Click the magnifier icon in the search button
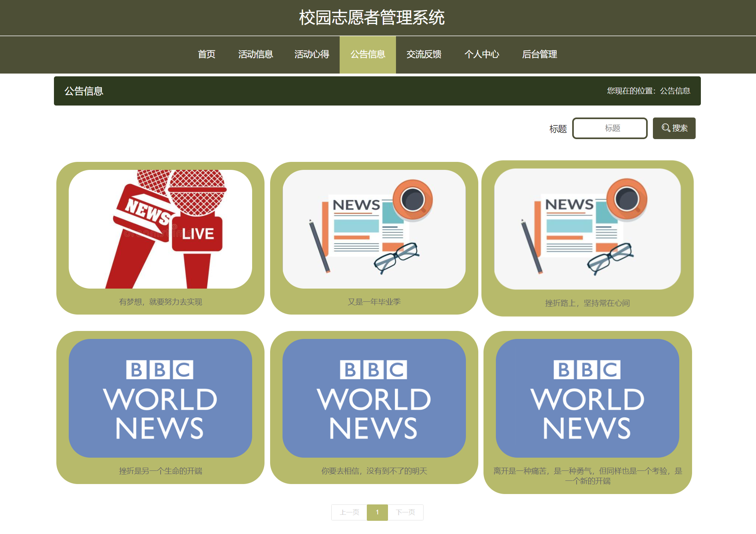 (666, 128)
